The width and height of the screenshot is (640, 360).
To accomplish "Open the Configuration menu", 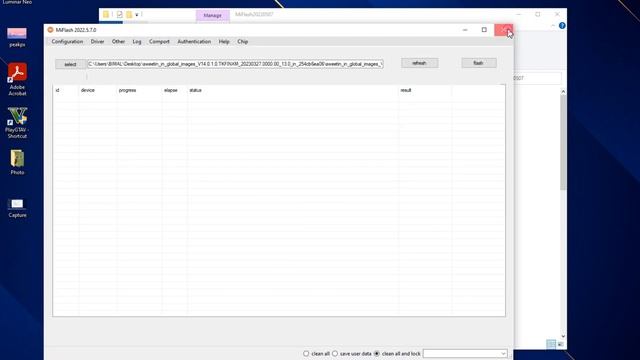I will point(67,42).
